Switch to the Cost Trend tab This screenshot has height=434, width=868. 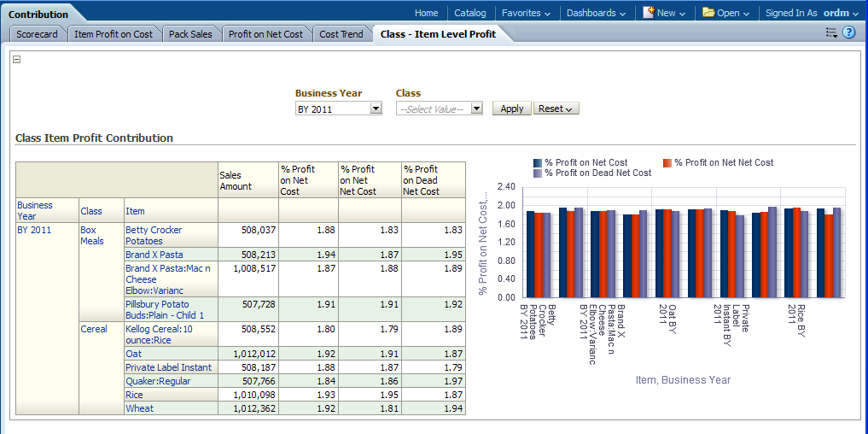click(x=341, y=34)
